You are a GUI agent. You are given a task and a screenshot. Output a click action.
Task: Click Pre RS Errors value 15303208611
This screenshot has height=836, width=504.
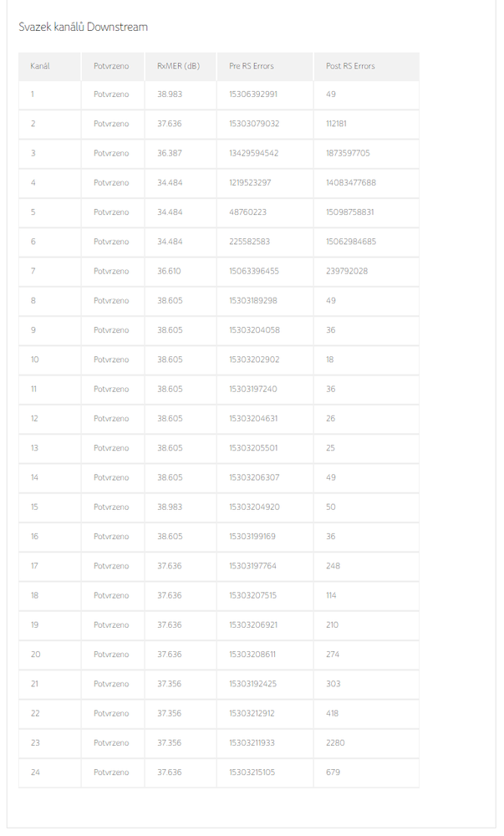pyautogui.click(x=252, y=655)
